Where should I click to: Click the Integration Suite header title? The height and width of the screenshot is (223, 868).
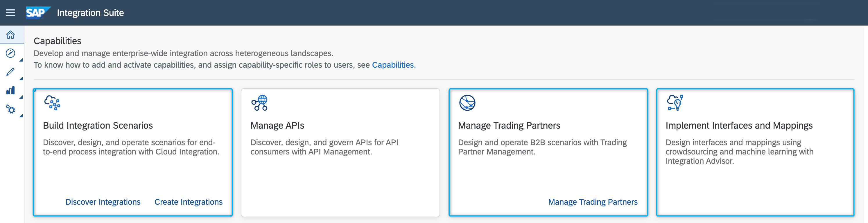tap(90, 13)
